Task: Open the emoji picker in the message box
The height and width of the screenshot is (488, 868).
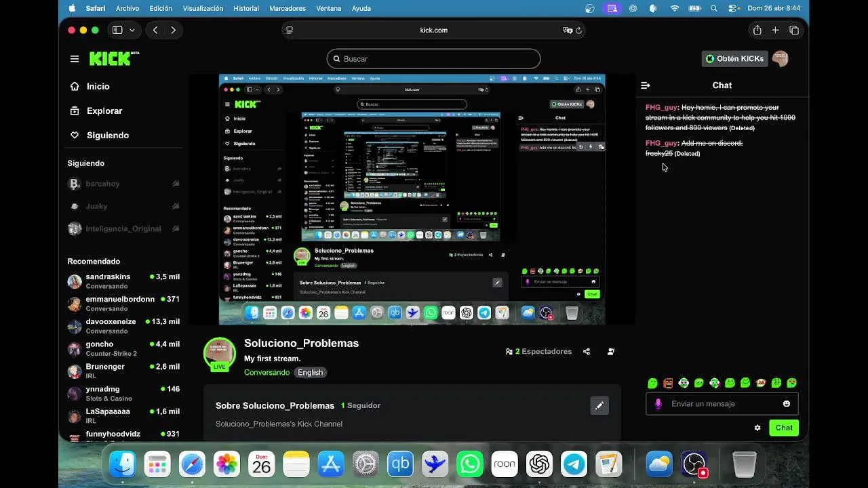Action: pos(787,404)
